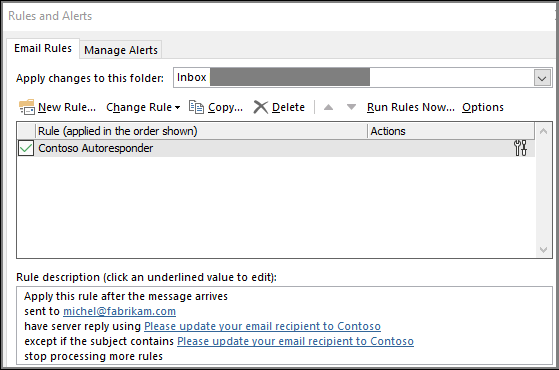Viewport: 559px width, 370px height.
Task: Click the rule list scrollbar up arrow
Action: click(x=543, y=131)
